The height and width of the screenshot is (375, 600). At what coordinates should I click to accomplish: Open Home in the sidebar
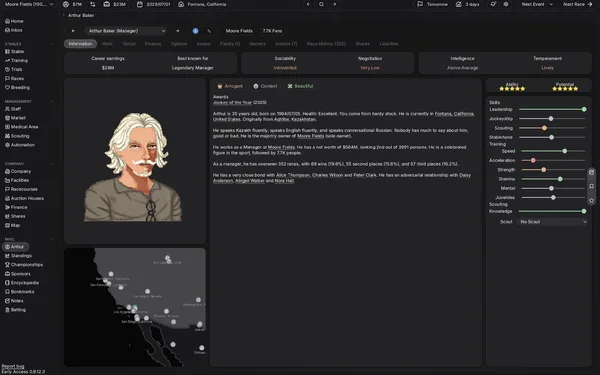[x=14, y=21]
